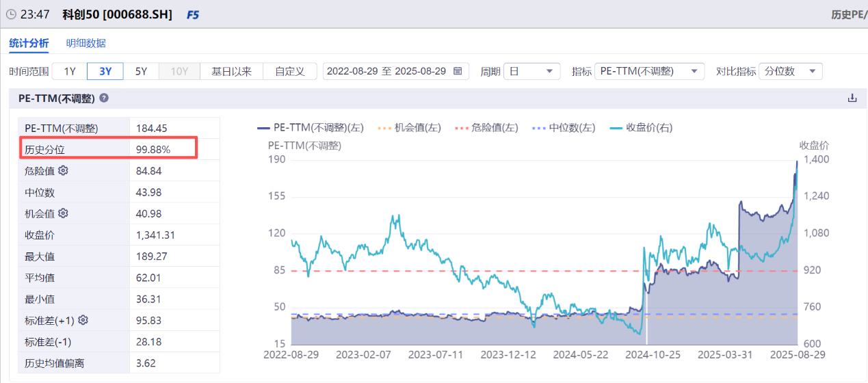Click the clock icon beside 23:47
Screen dimensions: 868x383
point(11,14)
